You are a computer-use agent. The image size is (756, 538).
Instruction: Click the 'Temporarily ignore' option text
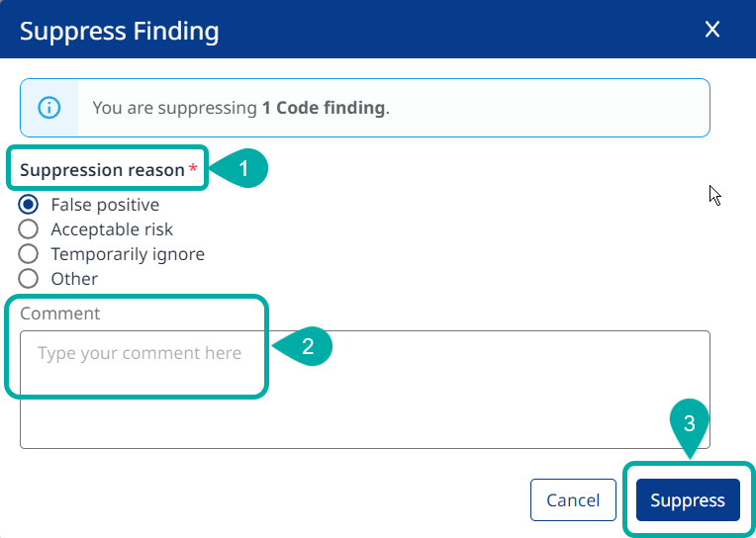(x=128, y=254)
